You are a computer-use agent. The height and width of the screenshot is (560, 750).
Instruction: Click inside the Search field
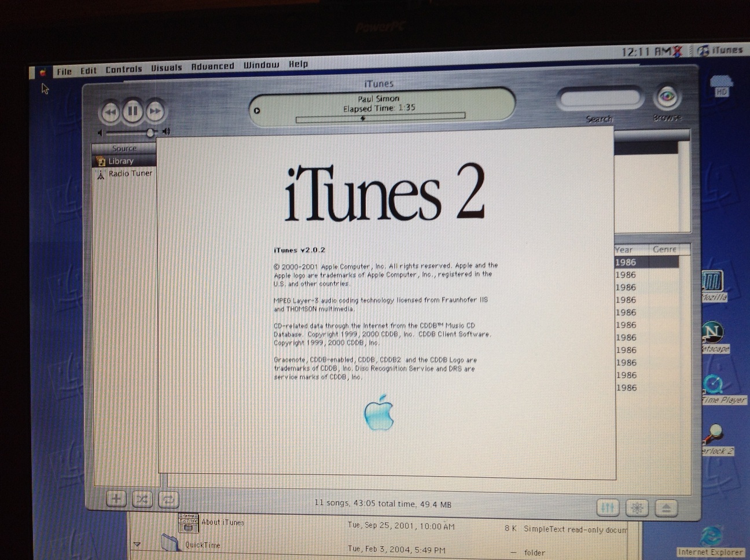(x=600, y=99)
